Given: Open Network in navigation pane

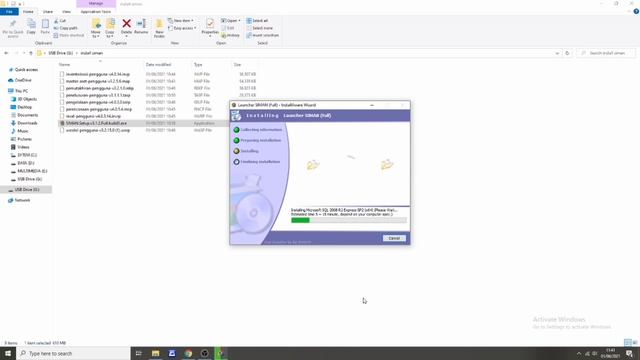Looking at the screenshot, I should coord(22,200).
